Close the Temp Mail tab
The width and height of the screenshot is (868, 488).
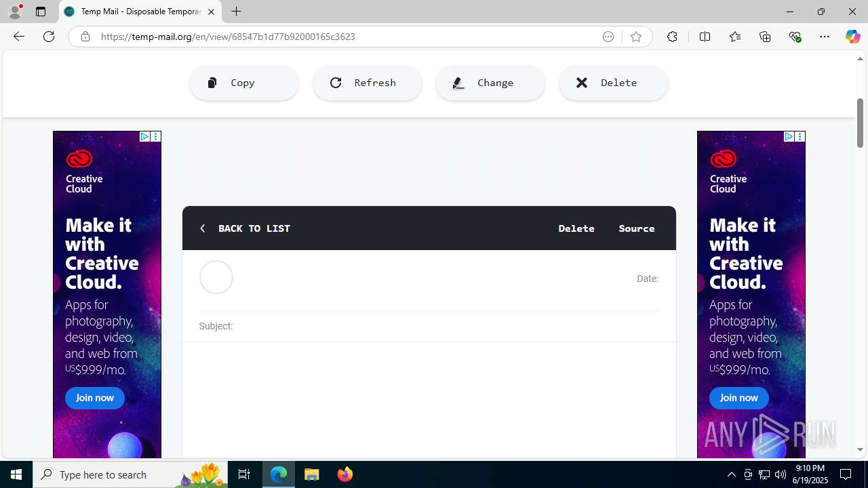[x=211, y=12]
